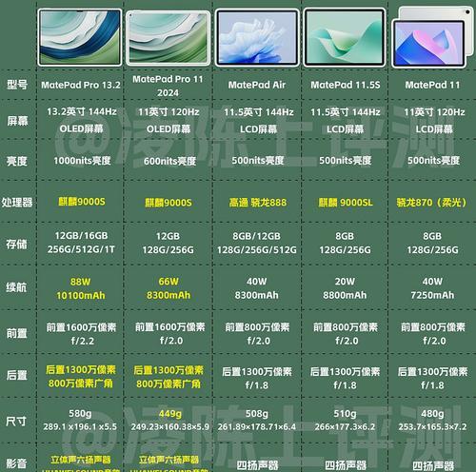The width and height of the screenshot is (476, 472).
Task: Click the '11英寸 120Hz OLED屏幕' cell
Action: pos(169,121)
